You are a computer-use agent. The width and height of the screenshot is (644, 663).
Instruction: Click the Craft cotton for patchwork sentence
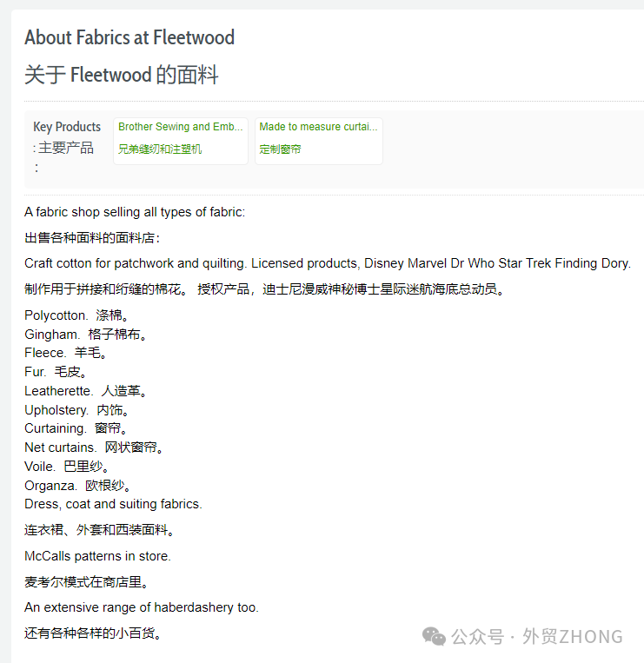click(327, 263)
